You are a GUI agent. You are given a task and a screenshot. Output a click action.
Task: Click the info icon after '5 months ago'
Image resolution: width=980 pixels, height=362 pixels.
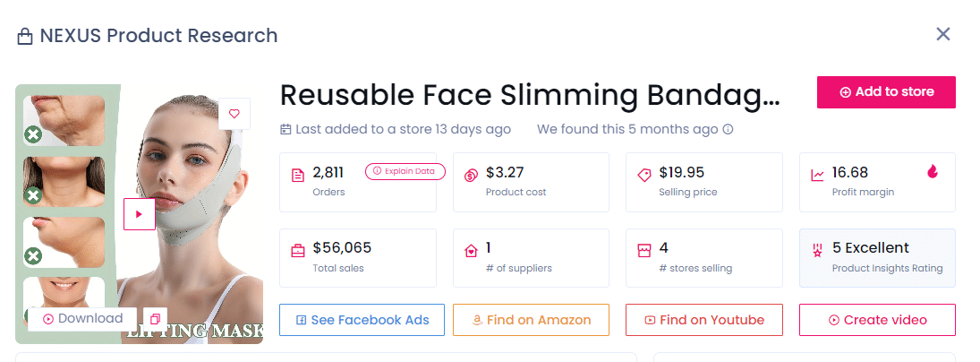[x=728, y=129]
